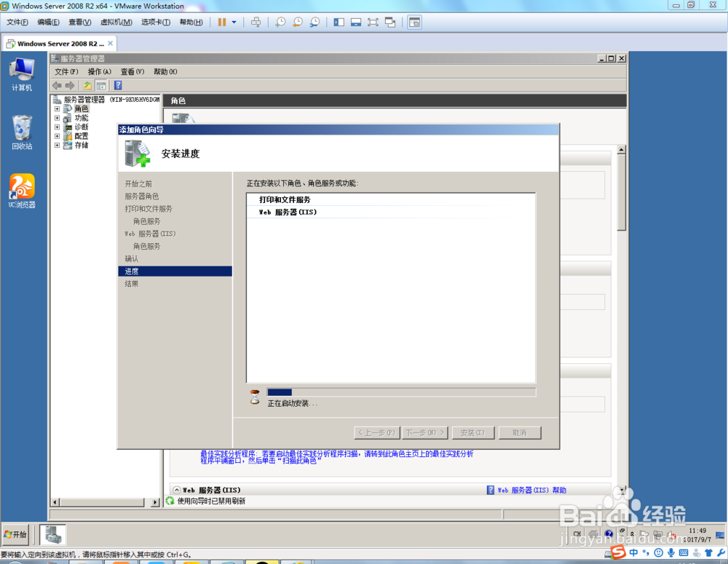This screenshot has height=564, width=728.
Task: Select 打印和文件服务 in the installing list
Action: [285, 199]
